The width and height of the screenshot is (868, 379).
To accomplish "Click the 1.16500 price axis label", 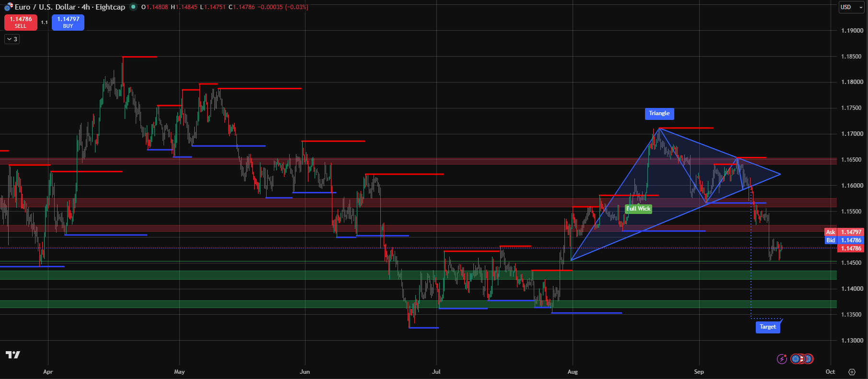I will click(x=852, y=160).
